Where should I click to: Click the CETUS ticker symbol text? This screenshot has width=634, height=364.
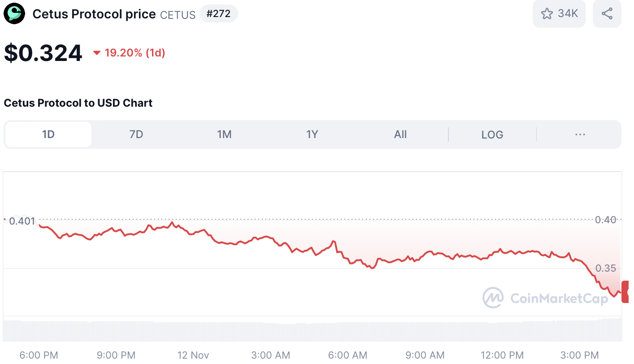click(x=178, y=15)
